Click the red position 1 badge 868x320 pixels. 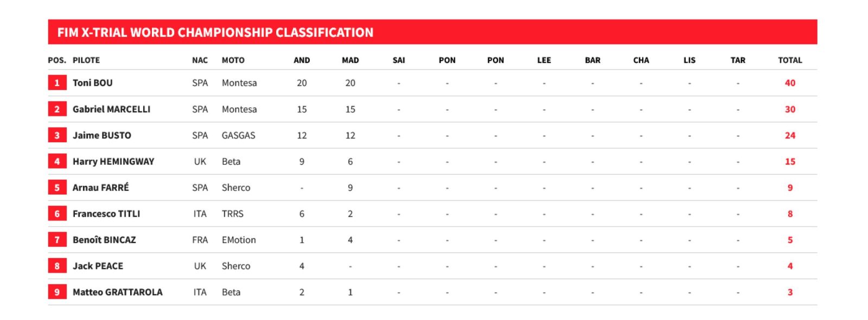pos(57,83)
